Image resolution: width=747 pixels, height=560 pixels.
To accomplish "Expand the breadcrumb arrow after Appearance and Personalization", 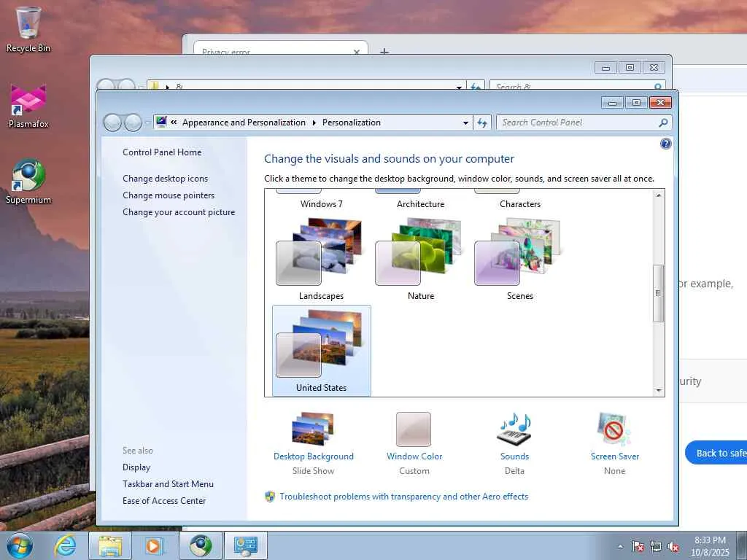I will 314,122.
